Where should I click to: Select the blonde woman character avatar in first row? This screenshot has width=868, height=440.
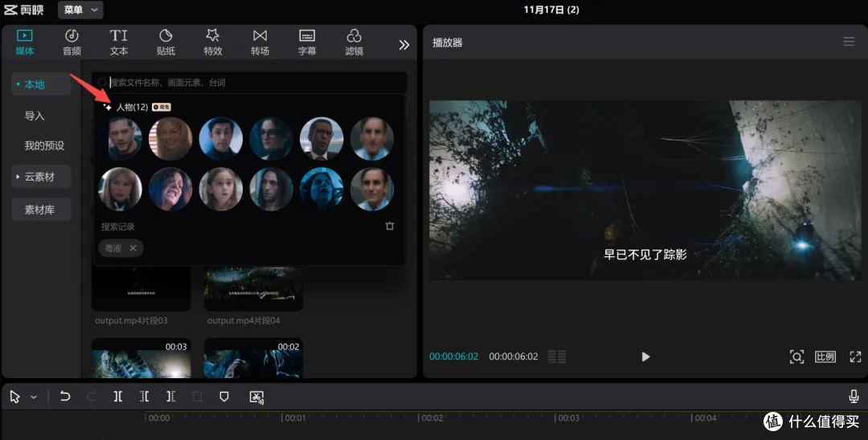pyautogui.click(x=170, y=139)
